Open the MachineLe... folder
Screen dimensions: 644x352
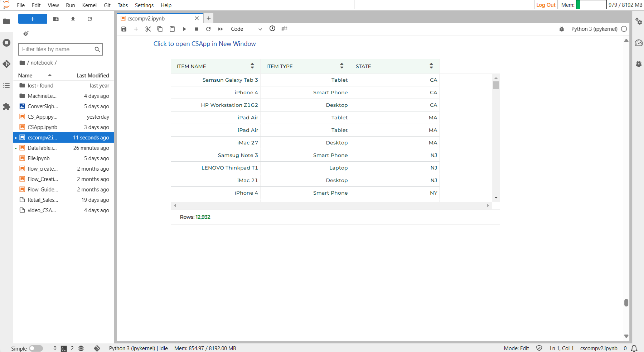(64, 96)
